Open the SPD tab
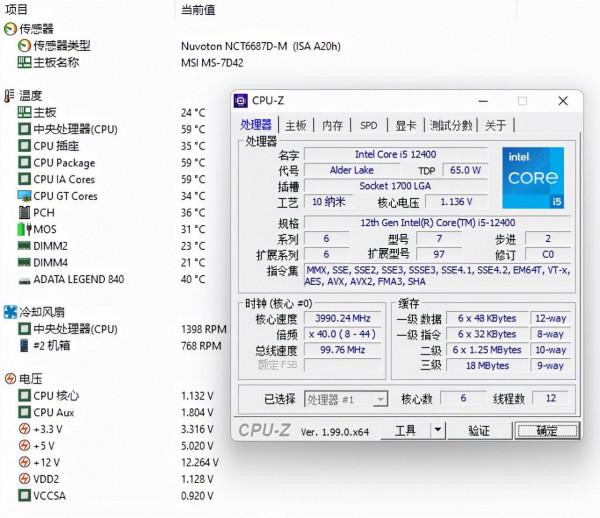This screenshot has width=600, height=518. [368, 125]
